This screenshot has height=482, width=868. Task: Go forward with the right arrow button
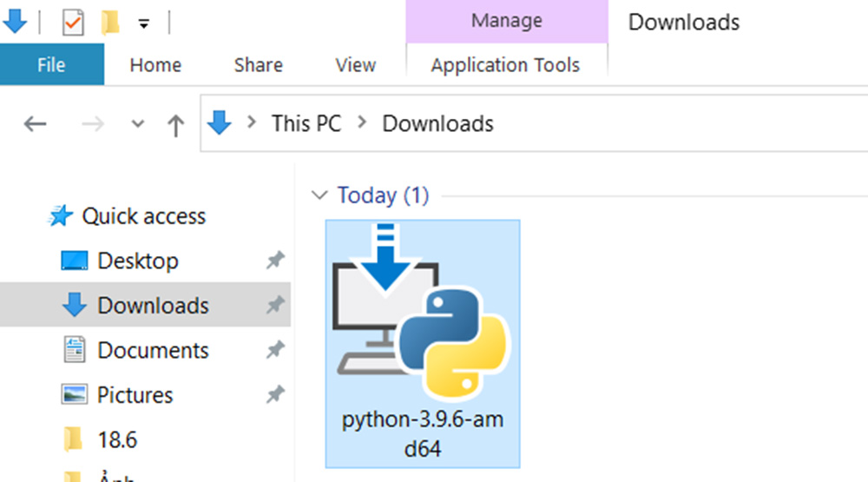point(93,123)
